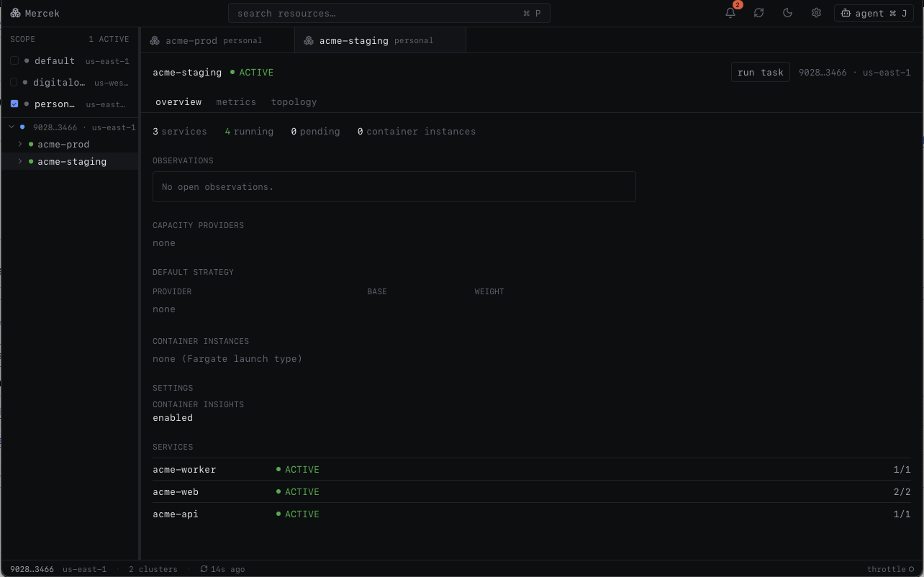Open the metrics tab

pyautogui.click(x=236, y=102)
